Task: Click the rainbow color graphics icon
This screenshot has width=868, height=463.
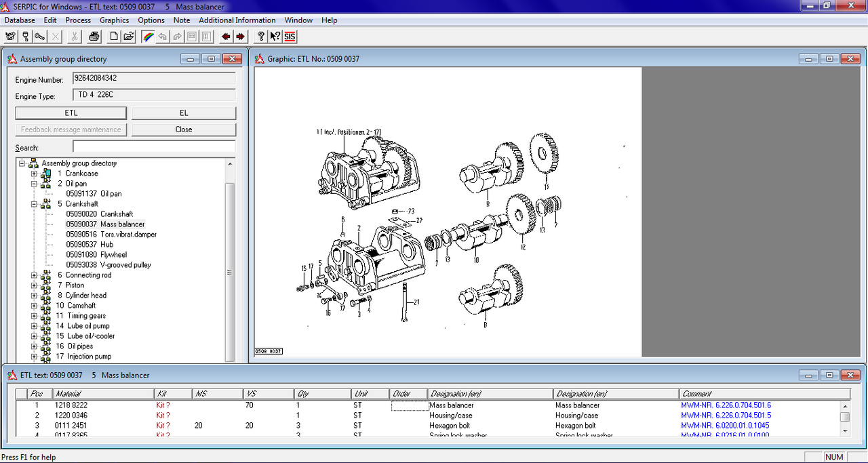Action: tap(148, 36)
